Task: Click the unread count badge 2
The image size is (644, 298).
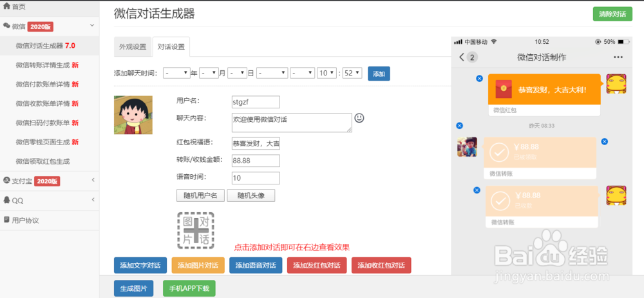Action: [472, 57]
